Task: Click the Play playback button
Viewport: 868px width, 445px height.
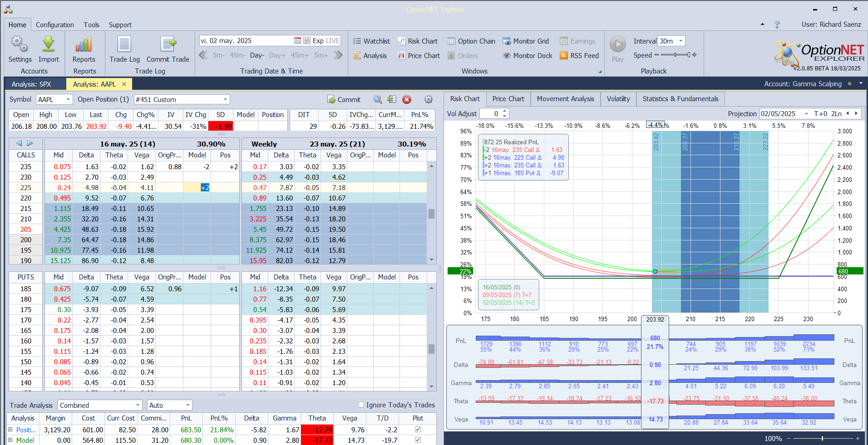Action: pos(617,44)
